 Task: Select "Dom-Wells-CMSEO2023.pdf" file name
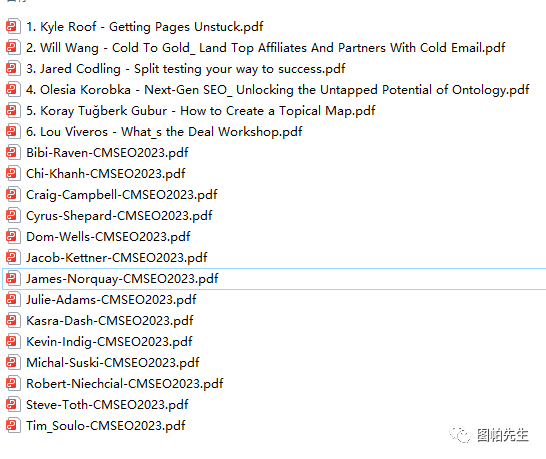(108, 236)
